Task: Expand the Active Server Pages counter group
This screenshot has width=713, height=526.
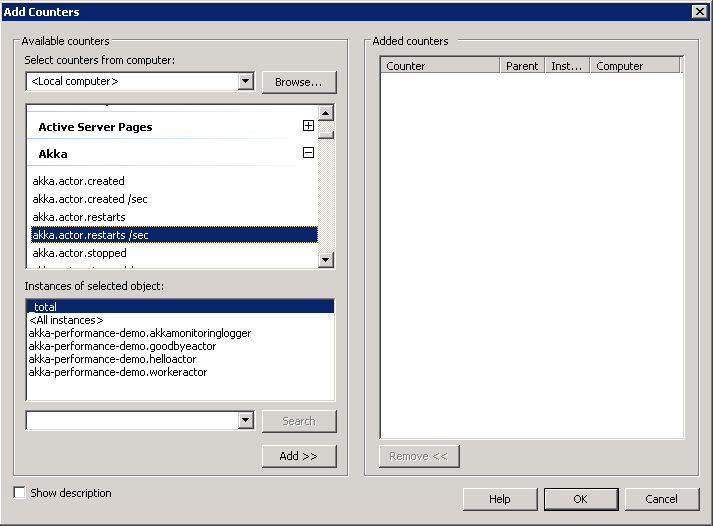Action: click(x=308, y=126)
